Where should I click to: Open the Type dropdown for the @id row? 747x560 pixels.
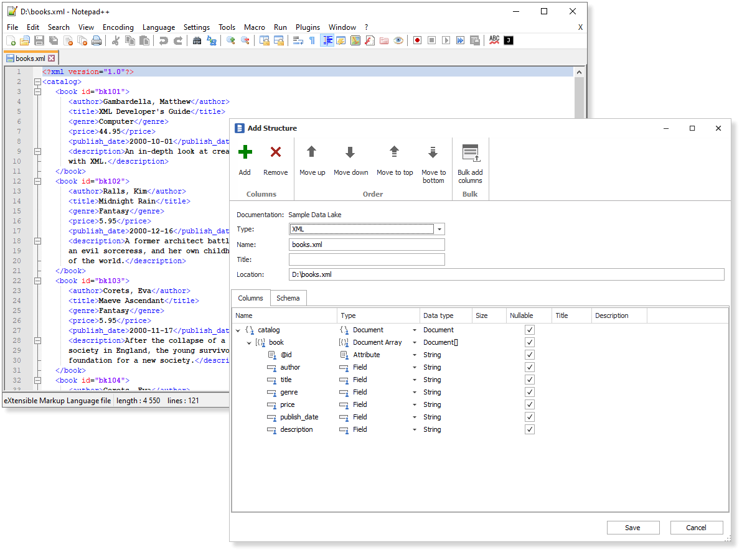tap(415, 355)
